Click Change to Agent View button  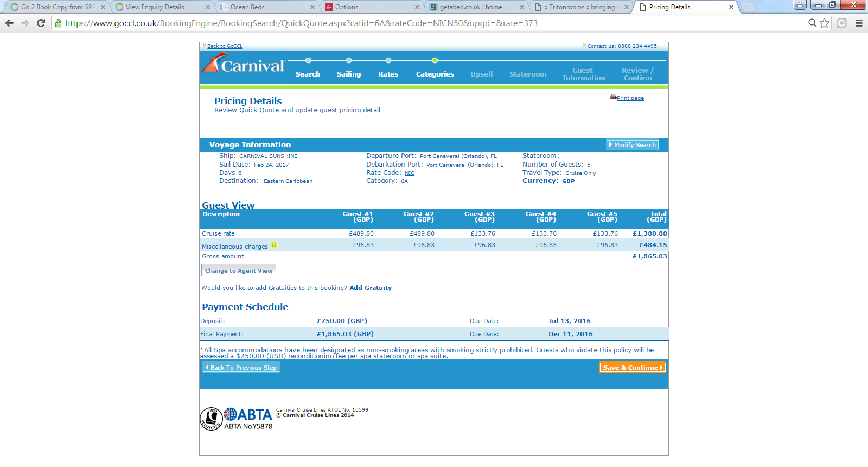pos(239,270)
